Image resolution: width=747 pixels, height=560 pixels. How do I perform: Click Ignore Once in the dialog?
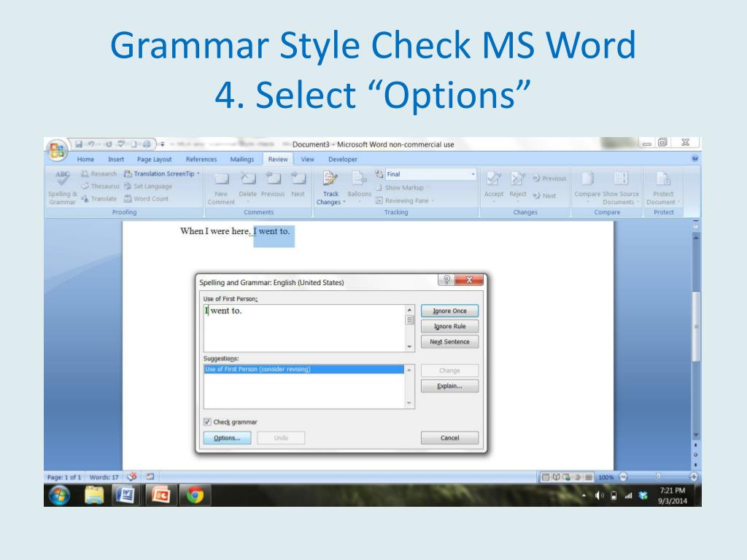tap(449, 311)
